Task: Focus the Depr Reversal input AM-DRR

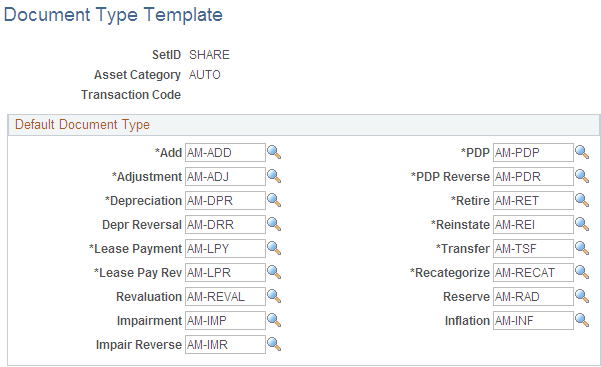Action: [x=225, y=224]
